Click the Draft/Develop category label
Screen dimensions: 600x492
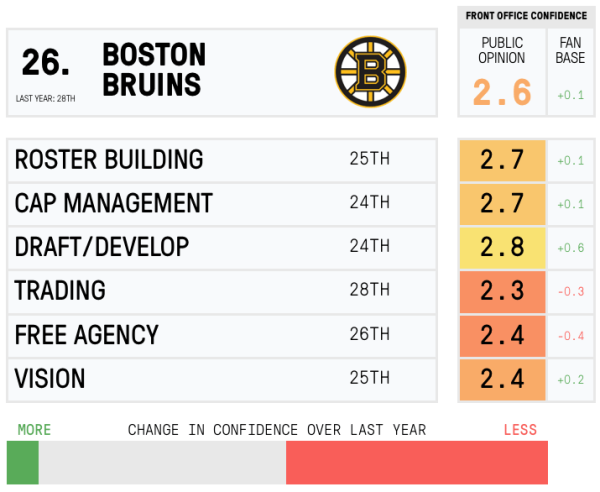[102, 247]
